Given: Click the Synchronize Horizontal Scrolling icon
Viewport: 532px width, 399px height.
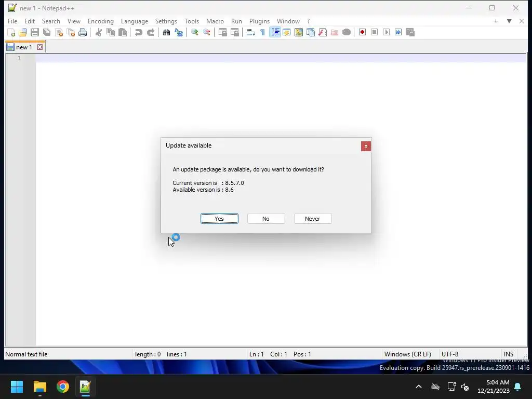Looking at the screenshot, I should tap(234, 32).
